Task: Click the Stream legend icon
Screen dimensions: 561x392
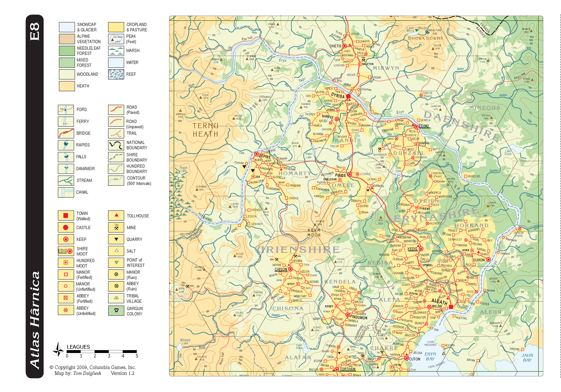Action: (66, 180)
